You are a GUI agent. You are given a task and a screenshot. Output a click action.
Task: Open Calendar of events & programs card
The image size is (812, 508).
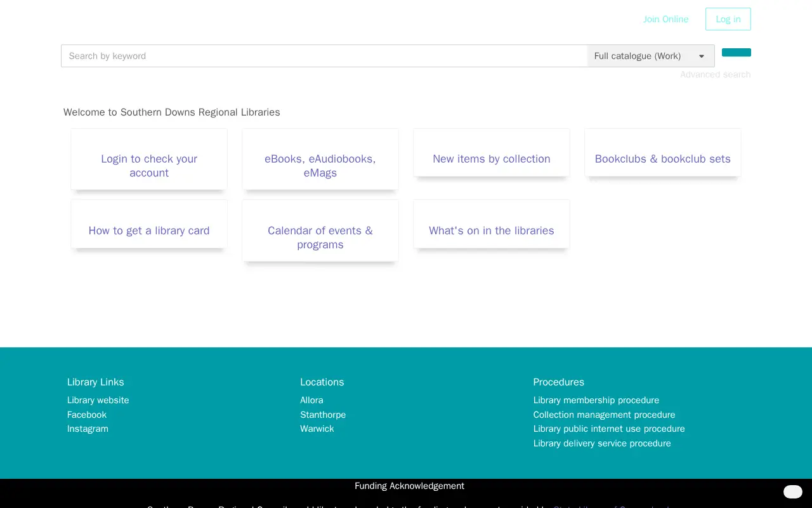[x=320, y=231]
